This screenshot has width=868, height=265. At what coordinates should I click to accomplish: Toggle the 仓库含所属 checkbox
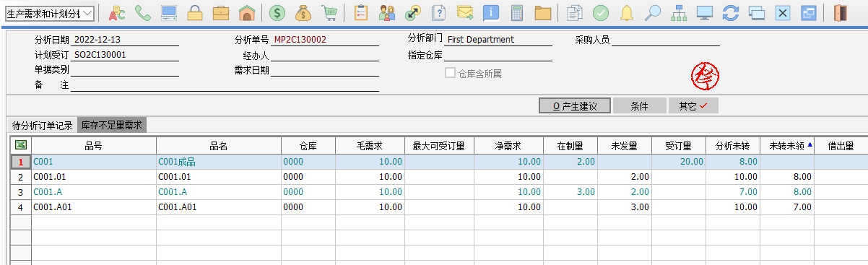[x=450, y=73]
